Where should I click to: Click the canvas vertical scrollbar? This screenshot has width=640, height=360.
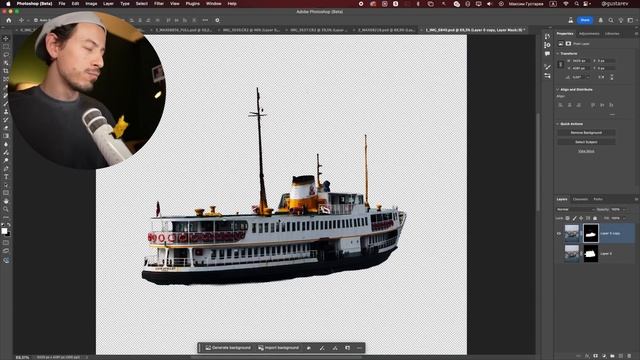[538, 163]
